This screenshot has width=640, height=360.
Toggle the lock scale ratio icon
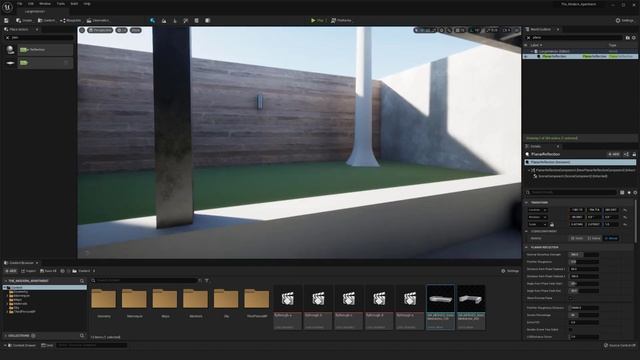pyautogui.click(x=552, y=224)
